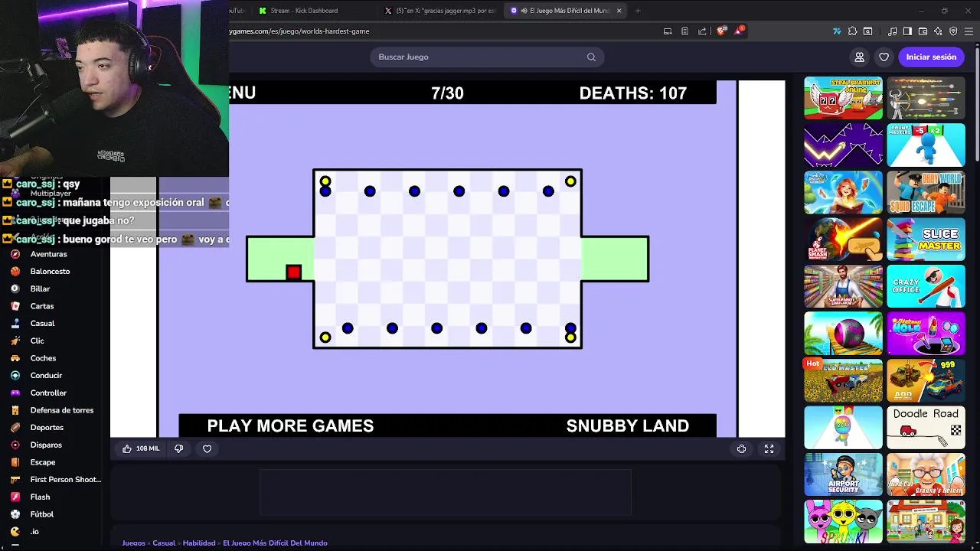
Task: Mute the tab audio speaker icon
Action: 524,11
